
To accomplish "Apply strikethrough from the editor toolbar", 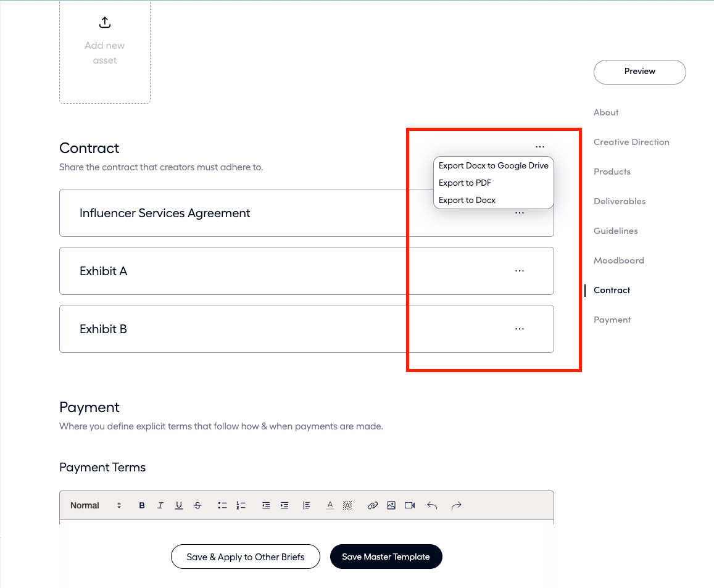I will tap(197, 505).
